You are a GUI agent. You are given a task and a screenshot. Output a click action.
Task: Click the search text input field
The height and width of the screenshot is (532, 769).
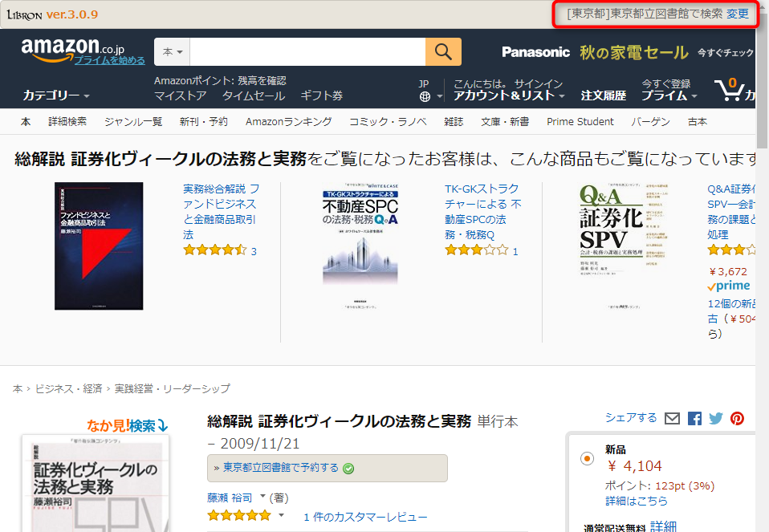pyautogui.click(x=307, y=51)
